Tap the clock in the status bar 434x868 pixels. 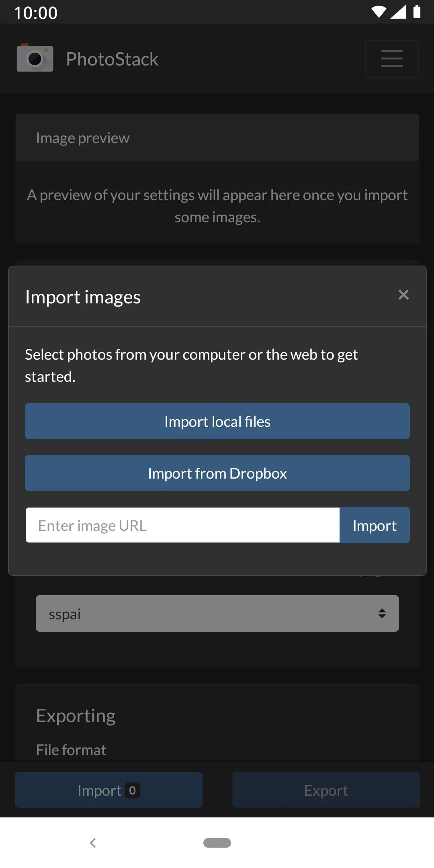(x=36, y=13)
